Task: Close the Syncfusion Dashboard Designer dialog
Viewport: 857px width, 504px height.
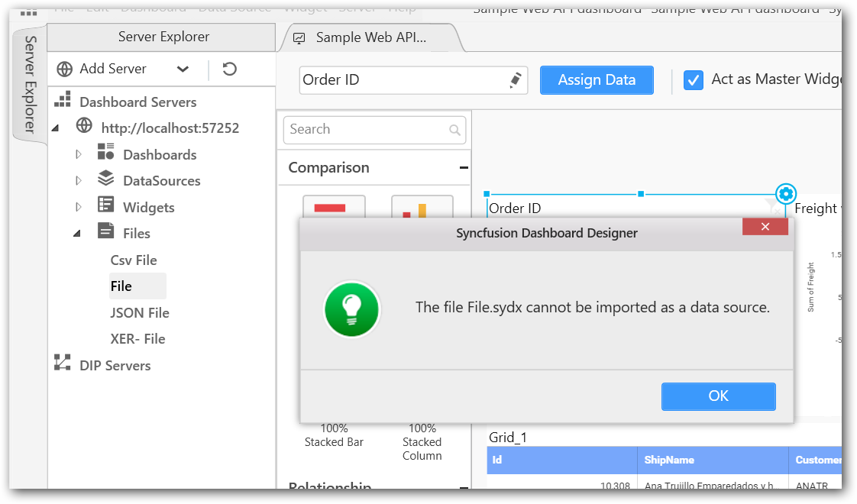Action: point(765,227)
